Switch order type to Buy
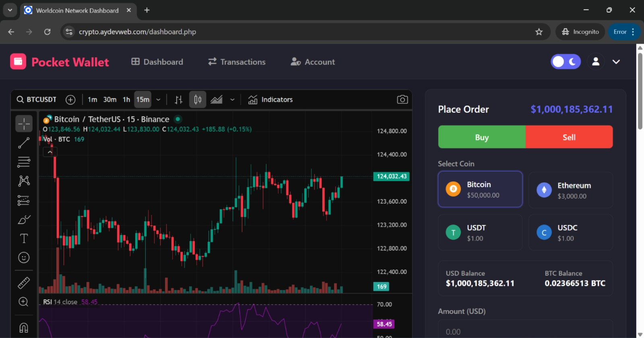Image resolution: width=644 pixels, height=338 pixels. pos(482,137)
